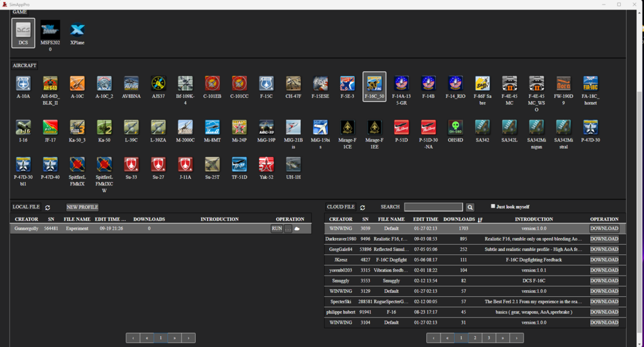Click the NEW PROFILE button
The height and width of the screenshot is (347, 644).
click(82, 207)
